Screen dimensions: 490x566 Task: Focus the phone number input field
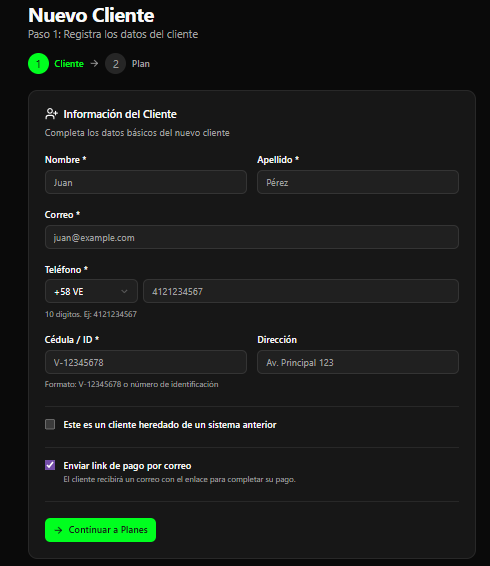(x=301, y=291)
